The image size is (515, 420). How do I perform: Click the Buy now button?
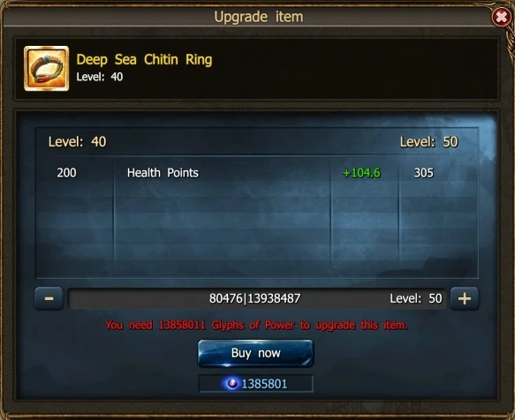pos(256,353)
